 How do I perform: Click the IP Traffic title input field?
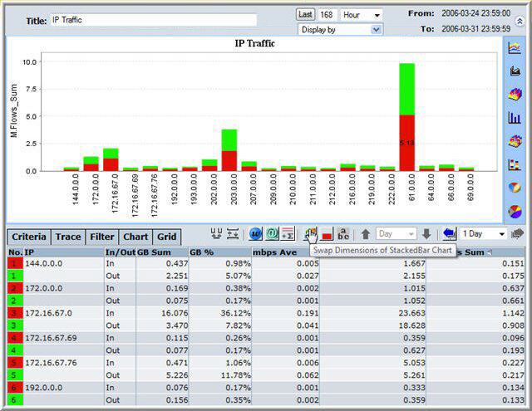point(152,20)
